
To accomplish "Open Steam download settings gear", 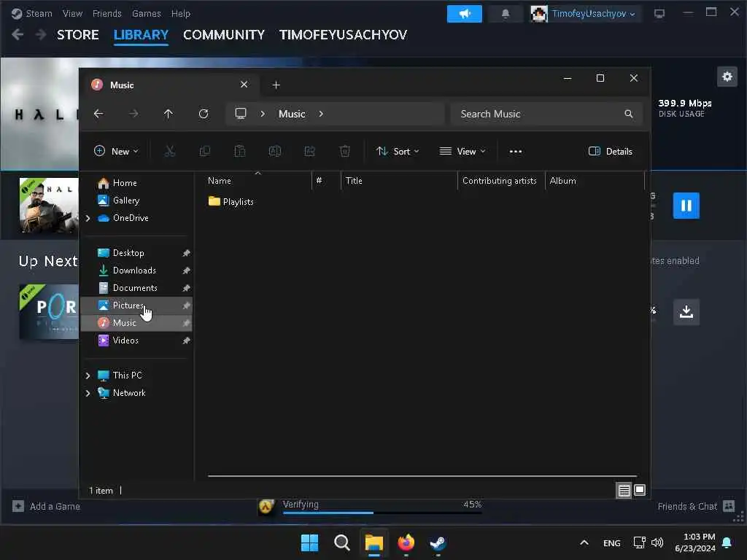I will point(727,77).
